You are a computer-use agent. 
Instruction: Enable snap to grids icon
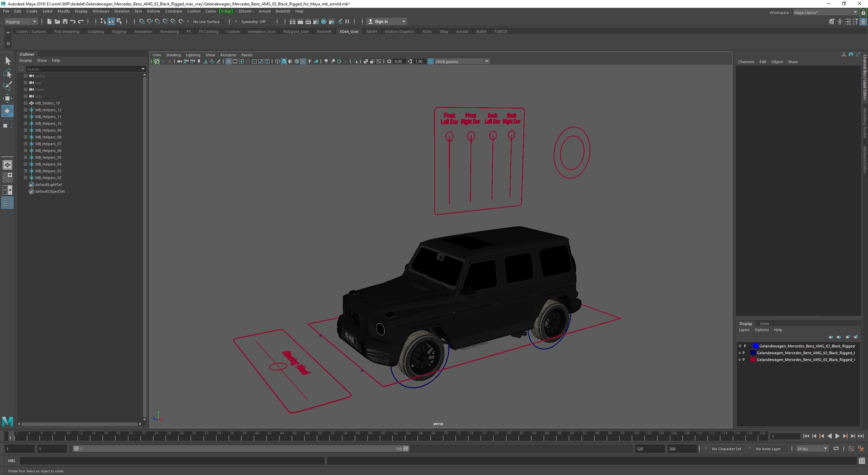(x=142, y=21)
